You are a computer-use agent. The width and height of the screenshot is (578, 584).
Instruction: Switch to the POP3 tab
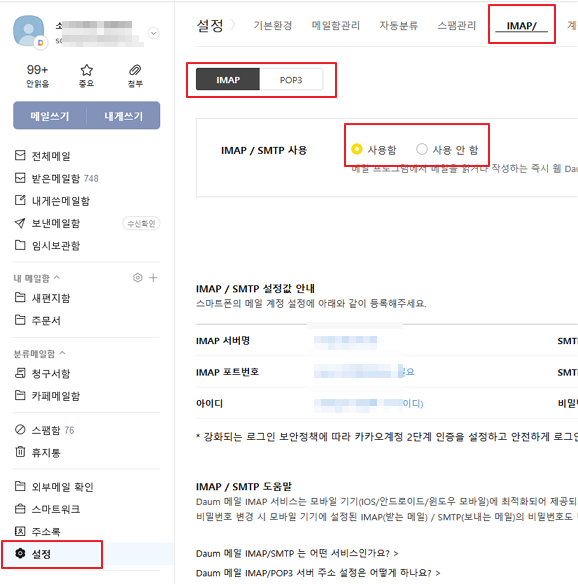click(291, 79)
